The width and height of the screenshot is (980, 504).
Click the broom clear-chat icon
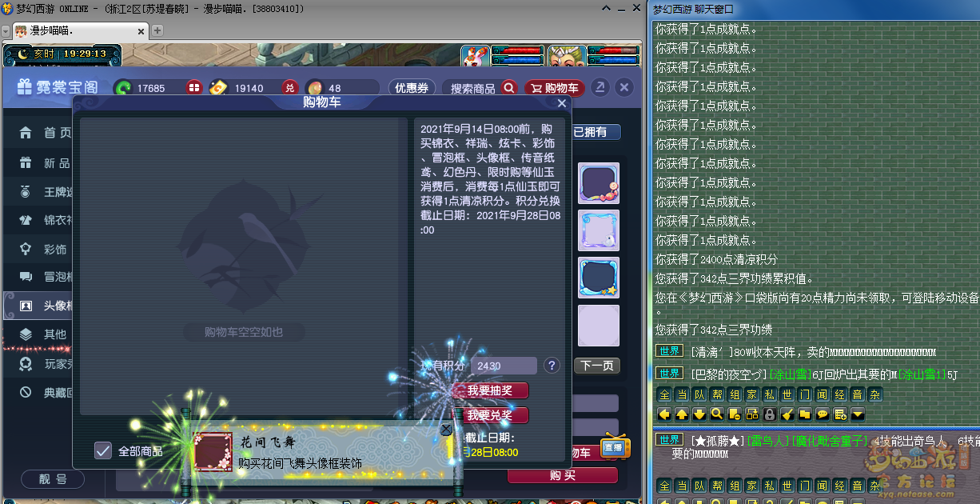[787, 414]
